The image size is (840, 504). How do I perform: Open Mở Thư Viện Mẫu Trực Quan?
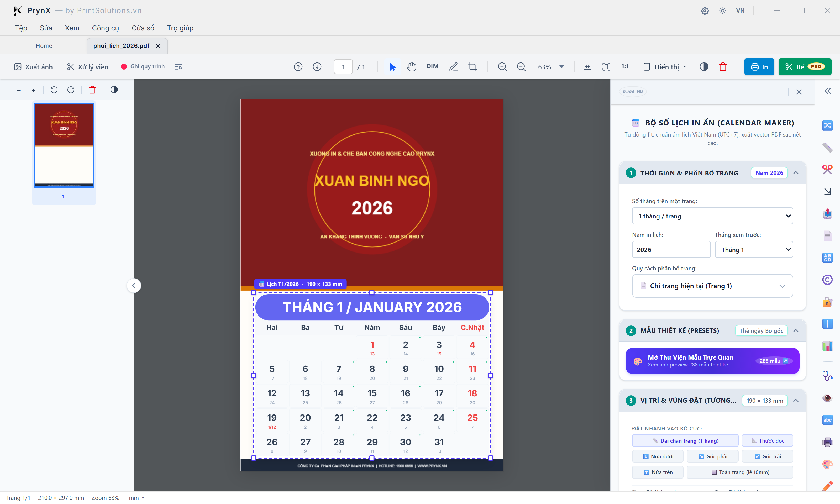[712, 361]
